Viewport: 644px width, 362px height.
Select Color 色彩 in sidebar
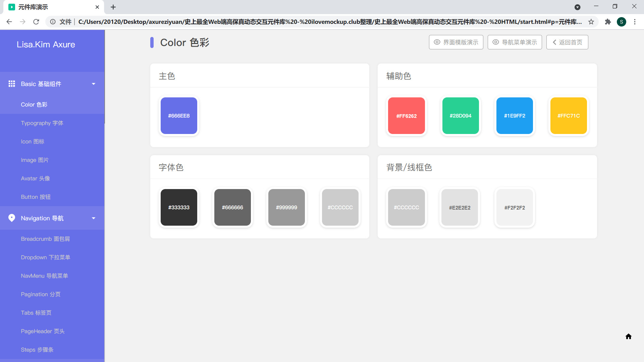coord(52,105)
